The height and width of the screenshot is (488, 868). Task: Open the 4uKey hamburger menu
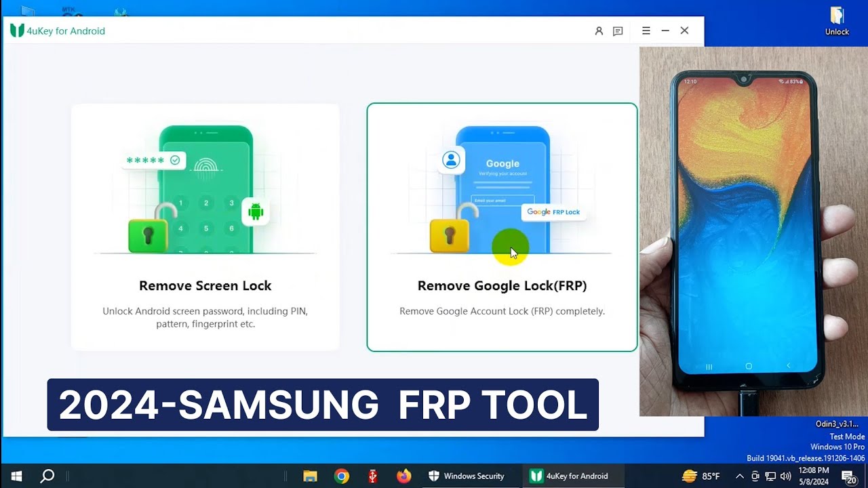click(646, 31)
